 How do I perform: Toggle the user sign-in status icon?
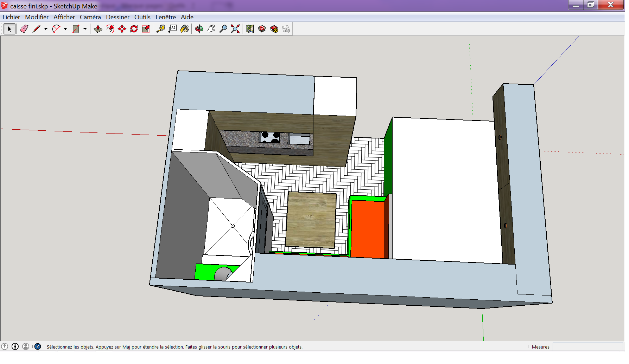coord(26,346)
